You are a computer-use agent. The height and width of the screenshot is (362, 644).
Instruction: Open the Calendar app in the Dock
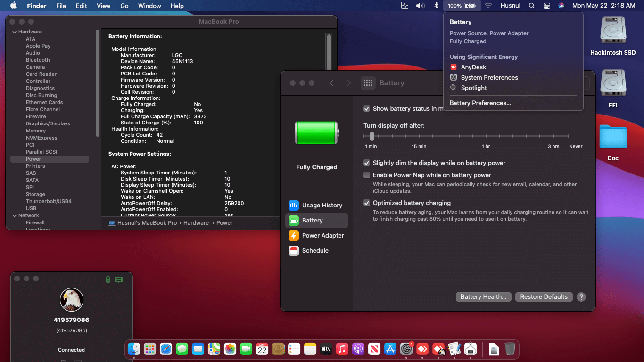(262, 349)
